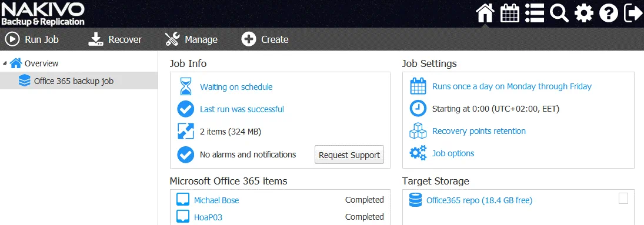Open the Last run was successful link
The image size is (644, 225).
pos(242,109)
